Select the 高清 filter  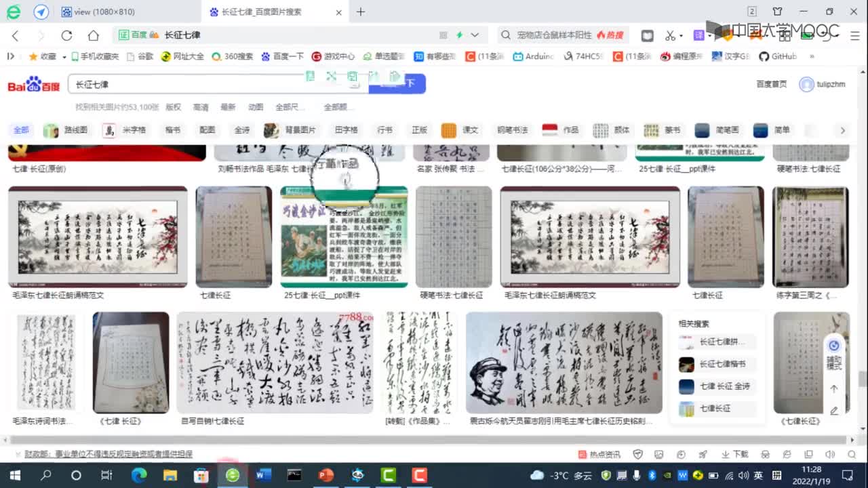click(x=201, y=107)
